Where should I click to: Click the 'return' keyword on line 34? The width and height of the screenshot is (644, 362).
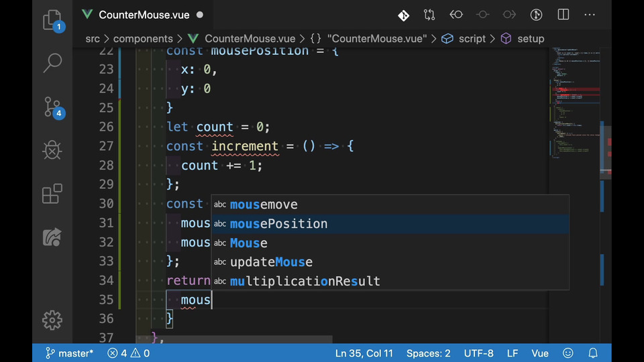(189, 280)
